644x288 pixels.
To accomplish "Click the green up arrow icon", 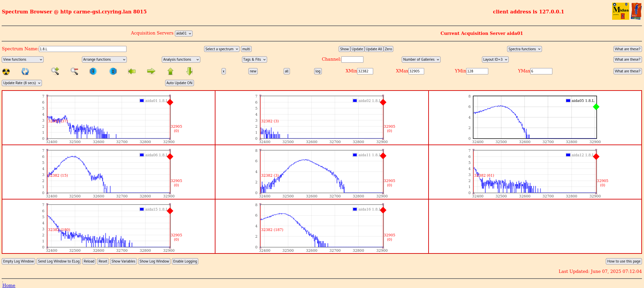I will (x=170, y=71).
